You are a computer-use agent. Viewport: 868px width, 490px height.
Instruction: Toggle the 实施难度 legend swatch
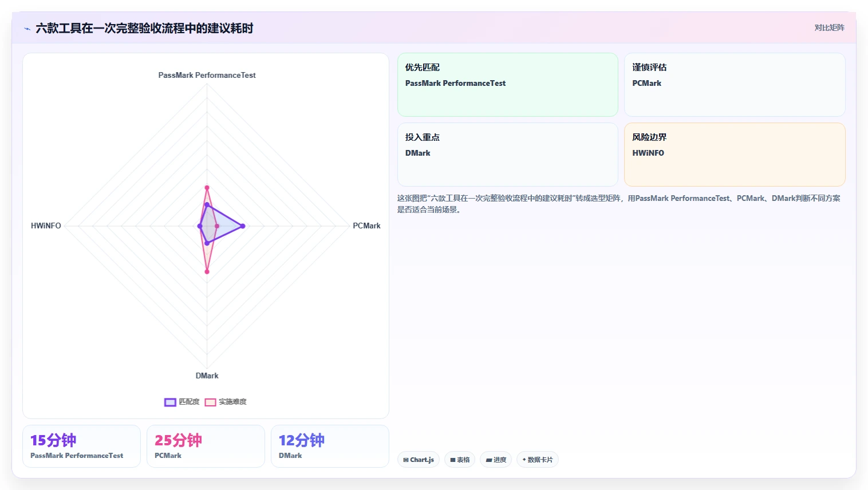pos(210,402)
